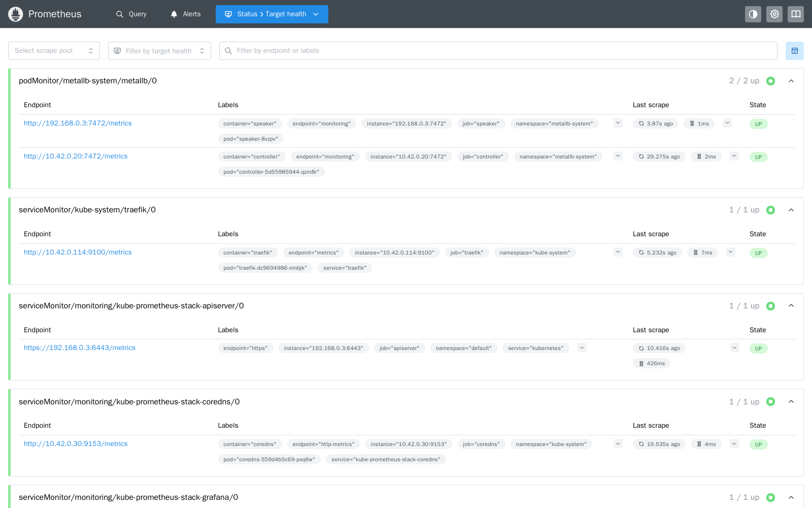Click the green health ring for apiserver pool
This screenshot has width=812, height=508.
(x=770, y=306)
